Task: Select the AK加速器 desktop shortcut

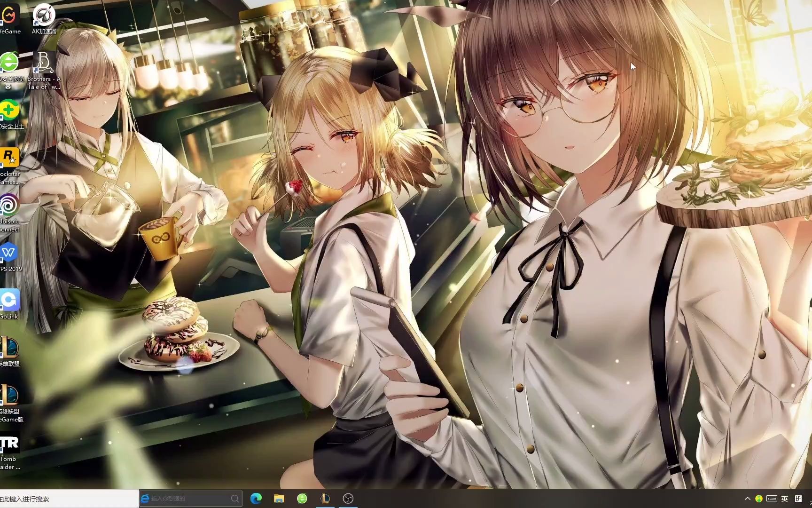Action: tap(44, 19)
